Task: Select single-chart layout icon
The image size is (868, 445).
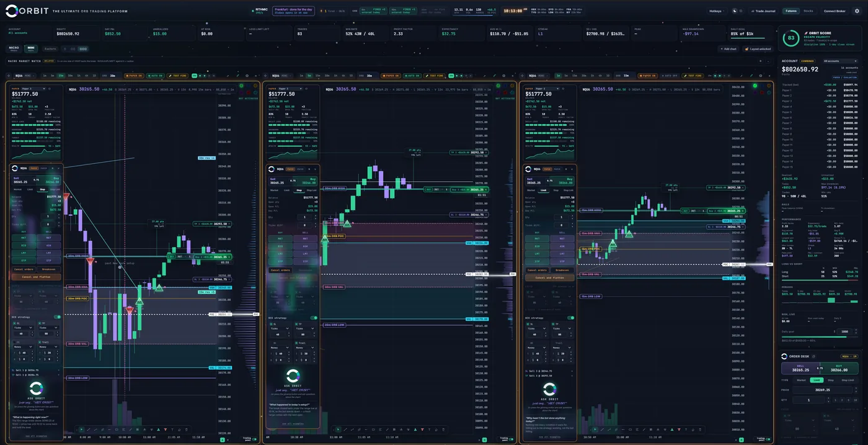Action: (x=64, y=49)
